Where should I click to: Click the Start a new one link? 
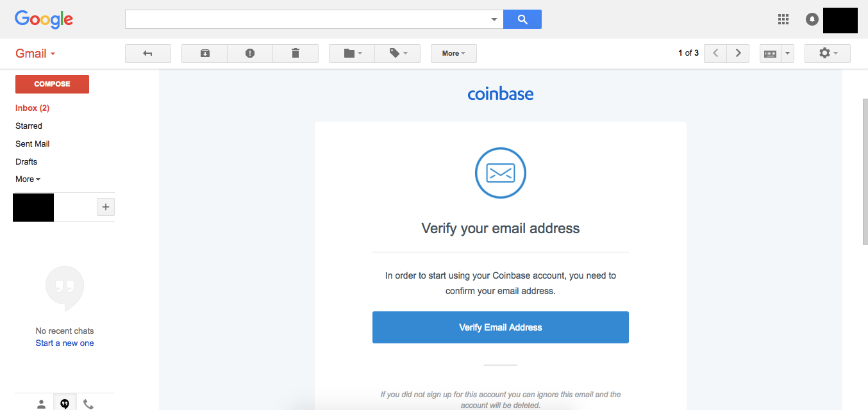tap(65, 343)
